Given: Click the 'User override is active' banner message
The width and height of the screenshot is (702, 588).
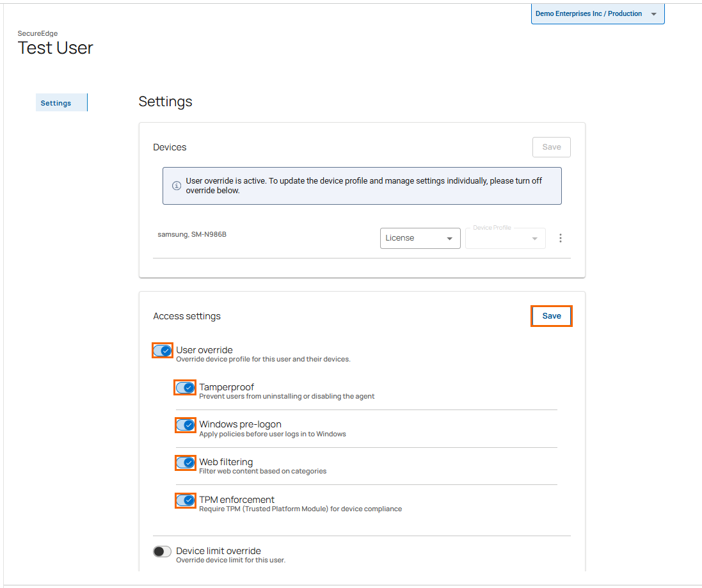Looking at the screenshot, I should point(363,186).
